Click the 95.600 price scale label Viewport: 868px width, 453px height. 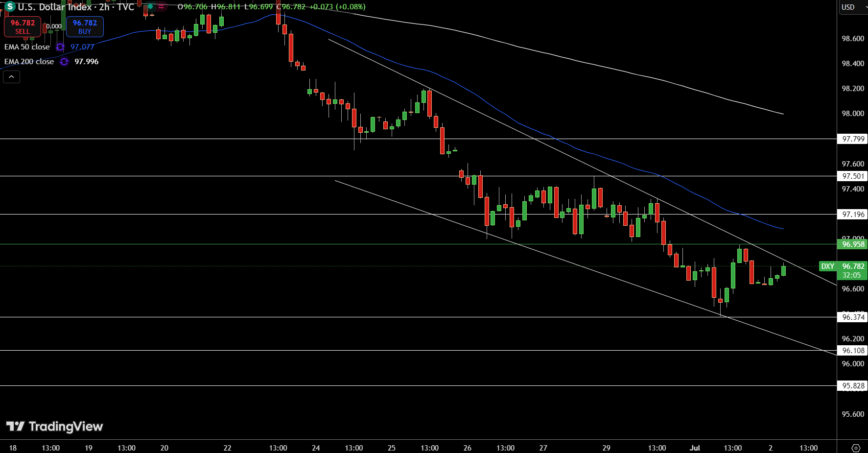coord(853,414)
